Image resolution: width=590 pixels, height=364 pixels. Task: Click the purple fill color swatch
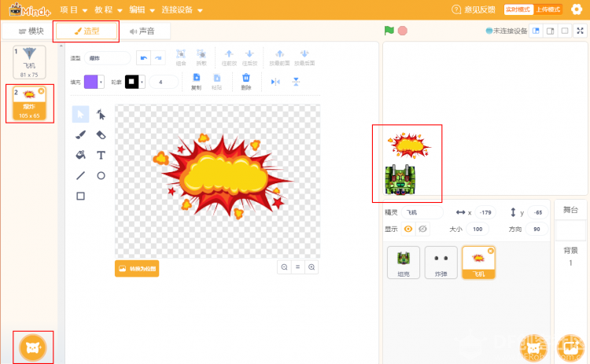coord(90,82)
